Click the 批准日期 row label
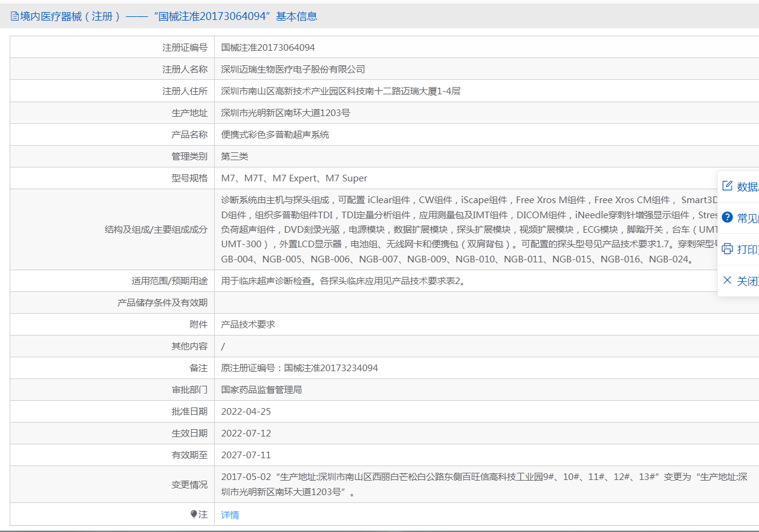Viewport: 759px width, 532px height. tap(189, 412)
